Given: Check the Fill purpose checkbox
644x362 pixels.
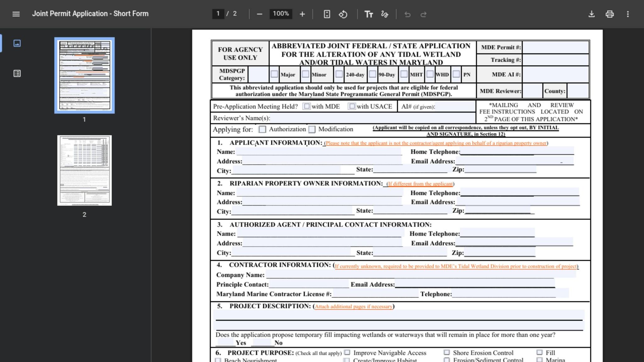Looking at the screenshot, I should click(540, 352).
